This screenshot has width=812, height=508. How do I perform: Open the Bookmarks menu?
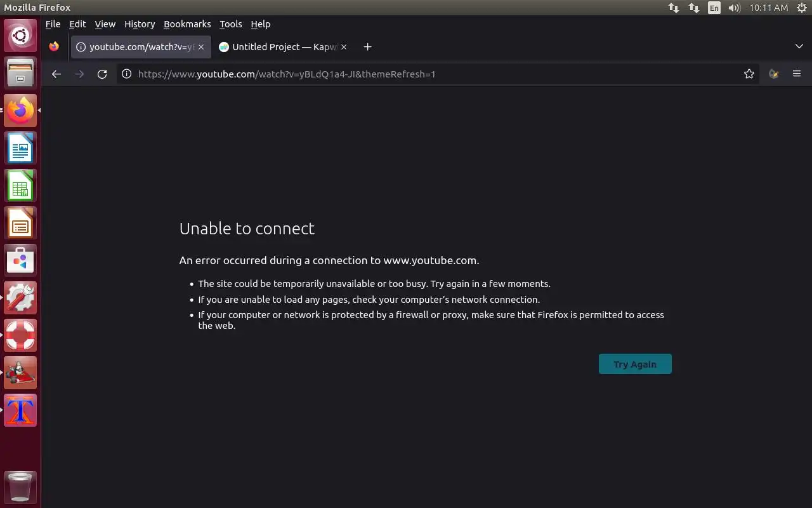187,24
